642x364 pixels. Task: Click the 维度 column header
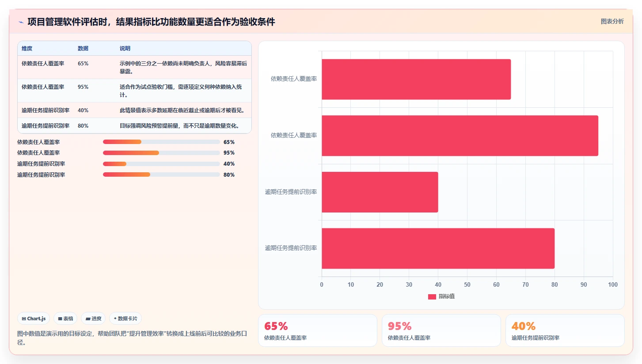point(27,49)
